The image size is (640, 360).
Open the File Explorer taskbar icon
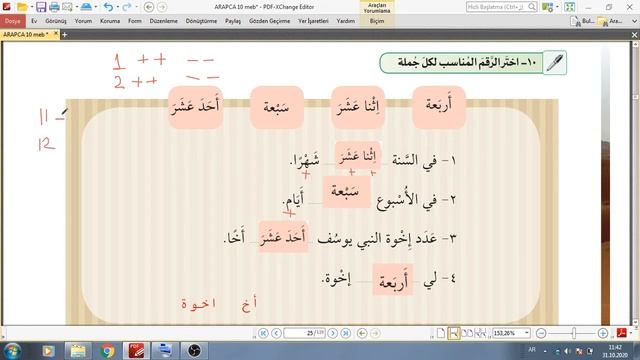point(78,351)
